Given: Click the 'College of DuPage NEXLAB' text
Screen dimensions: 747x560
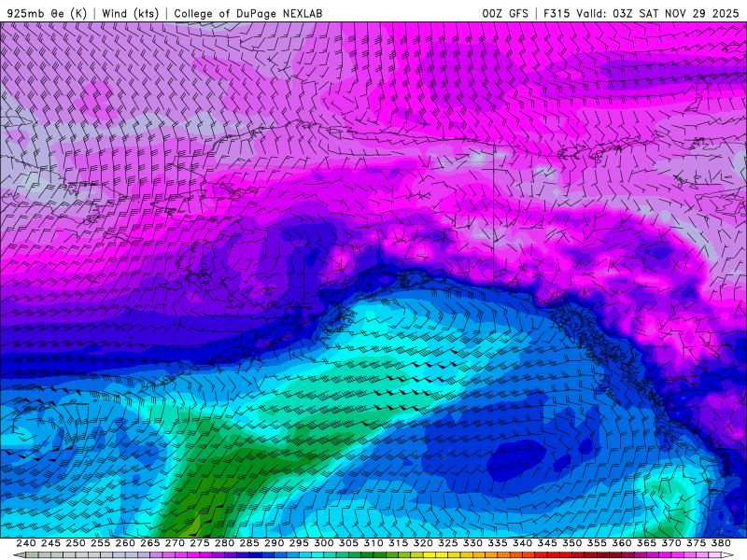Looking at the screenshot, I should 248,13.
